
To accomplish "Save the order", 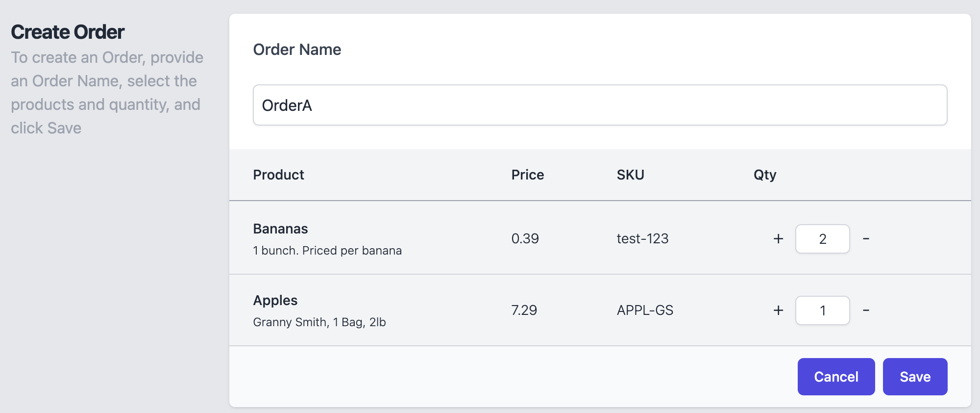I will 915,377.
